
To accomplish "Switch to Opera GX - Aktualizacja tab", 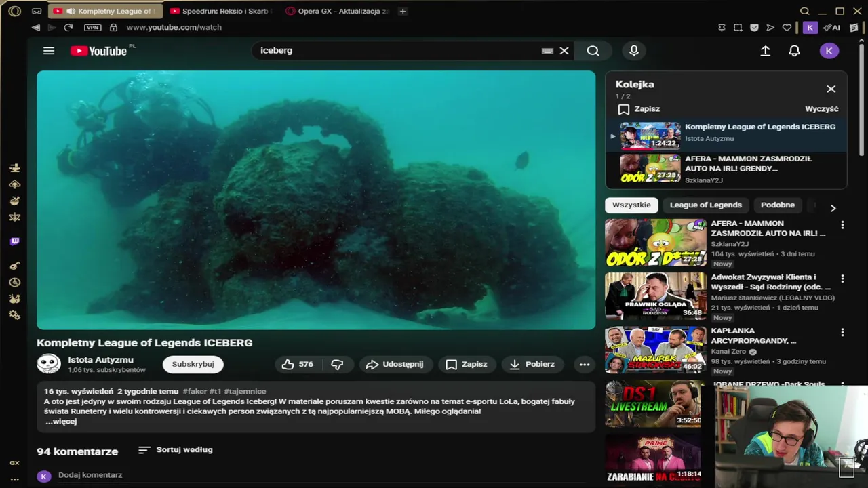I will tap(338, 11).
